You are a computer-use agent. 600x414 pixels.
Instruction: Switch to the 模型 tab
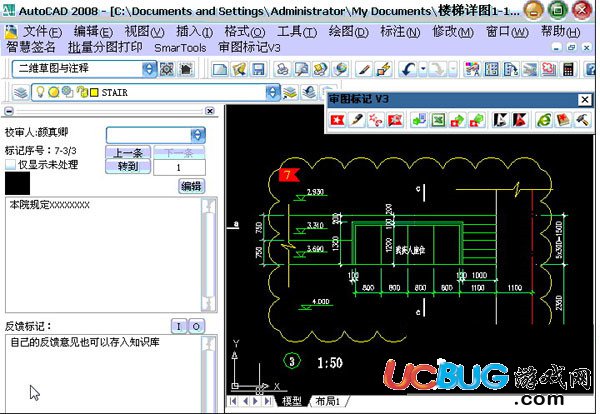[291, 401]
